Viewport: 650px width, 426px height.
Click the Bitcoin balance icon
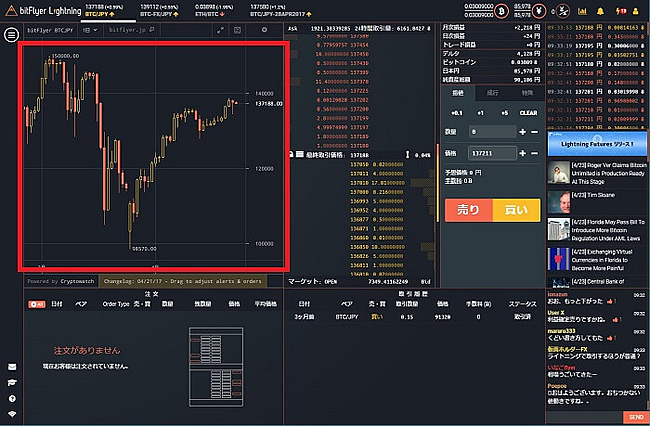tap(501, 11)
